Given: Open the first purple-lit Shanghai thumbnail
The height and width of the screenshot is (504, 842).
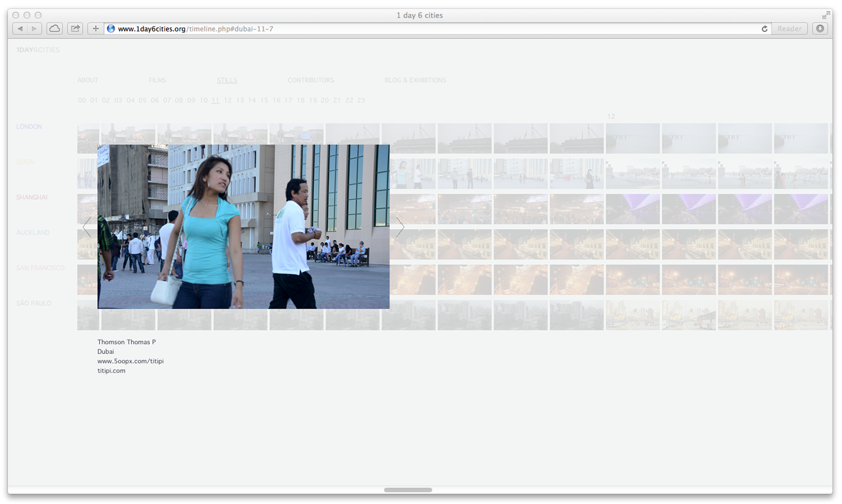Looking at the screenshot, I should click(633, 209).
